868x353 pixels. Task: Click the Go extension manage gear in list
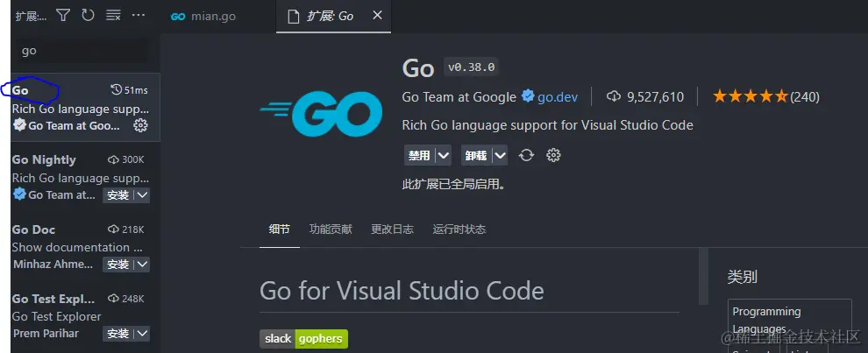(x=140, y=125)
